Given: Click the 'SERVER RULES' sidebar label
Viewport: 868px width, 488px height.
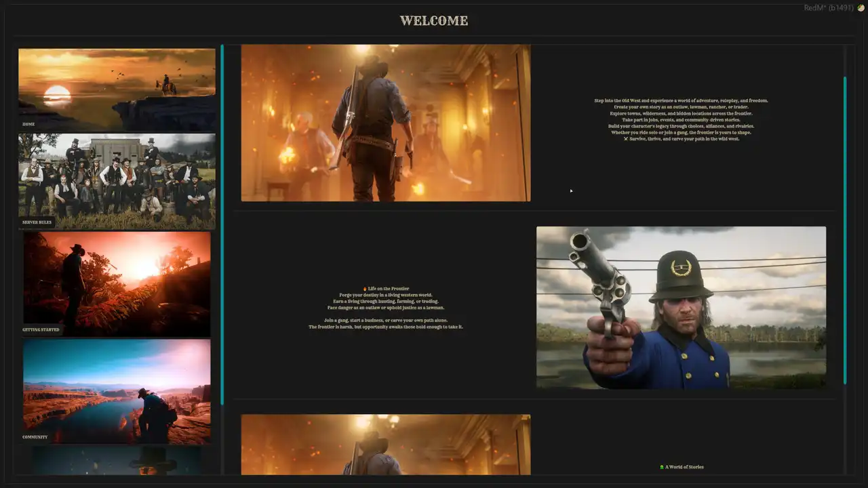Looking at the screenshot, I should (x=37, y=222).
